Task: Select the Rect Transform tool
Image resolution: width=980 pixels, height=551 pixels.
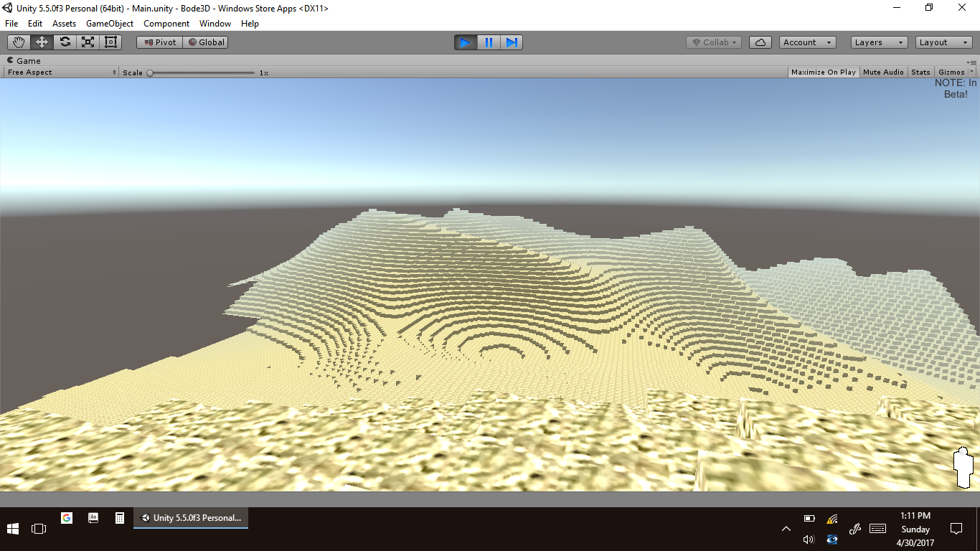Action: [x=110, y=42]
